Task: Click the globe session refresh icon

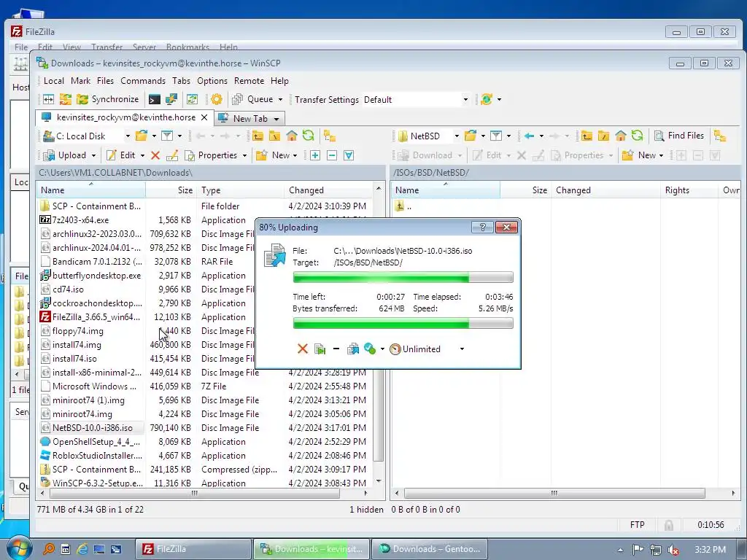Action: [487, 99]
